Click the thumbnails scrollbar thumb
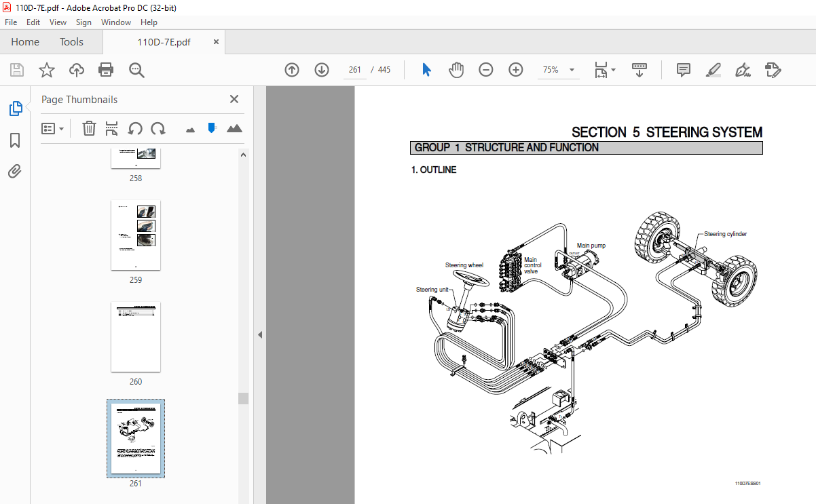This screenshot has width=816, height=504. 243,398
